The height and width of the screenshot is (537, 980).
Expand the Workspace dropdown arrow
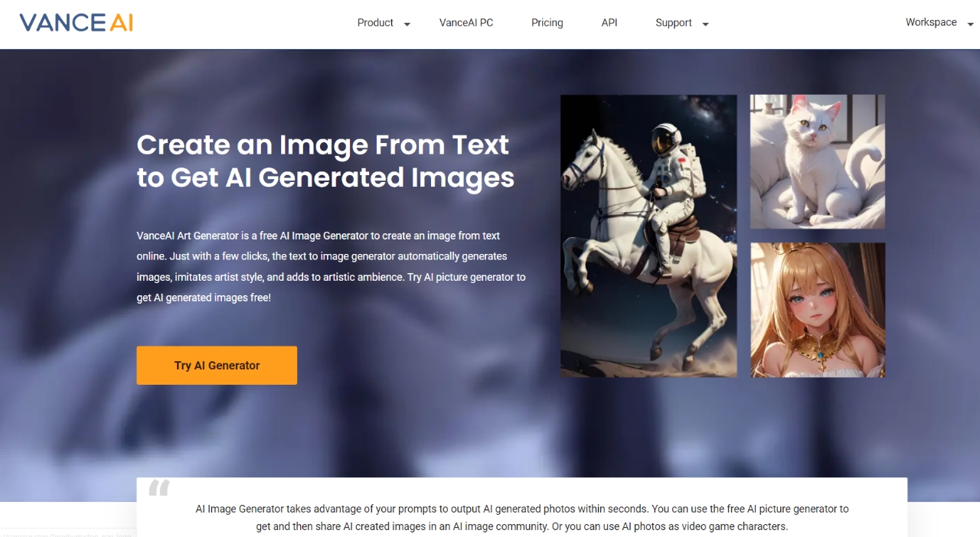pos(970,24)
